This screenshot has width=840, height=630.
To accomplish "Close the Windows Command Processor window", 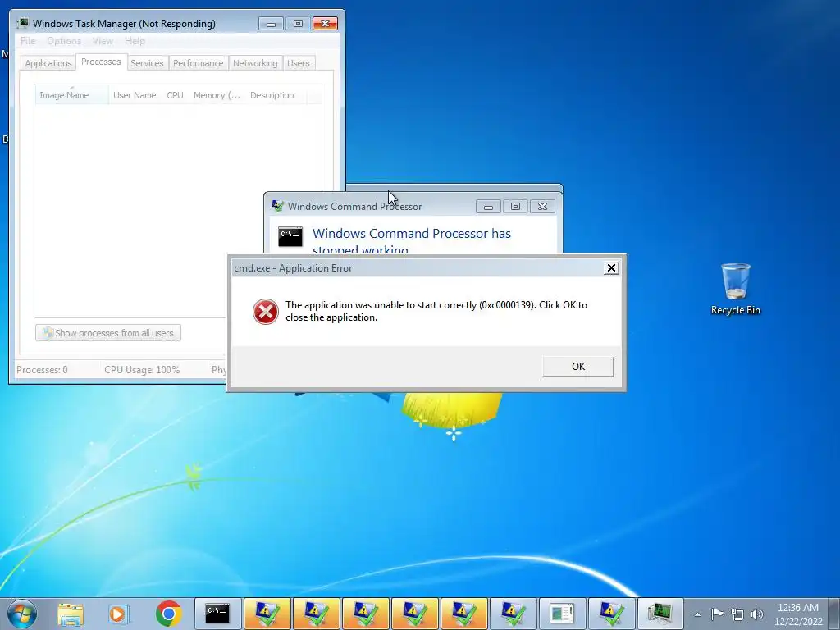I will click(x=542, y=207).
